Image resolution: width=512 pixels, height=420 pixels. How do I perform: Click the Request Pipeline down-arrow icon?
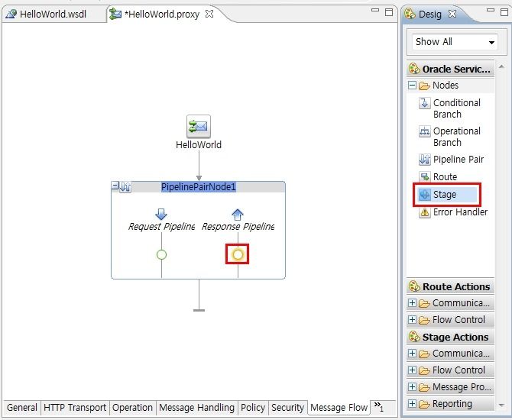[161, 214]
